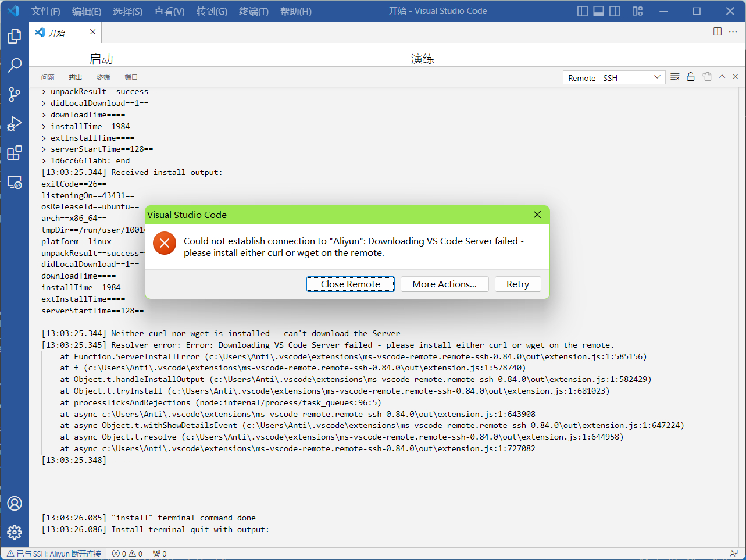Open the 终端(T) menu
The height and width of the screenshot is (560, 746).
point(254,11)
